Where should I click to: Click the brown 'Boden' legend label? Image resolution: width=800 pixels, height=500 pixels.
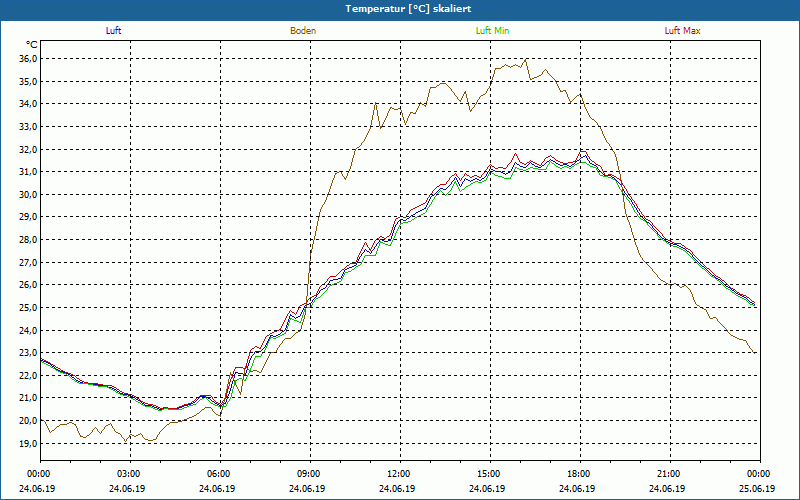click(x=303, y=31)
